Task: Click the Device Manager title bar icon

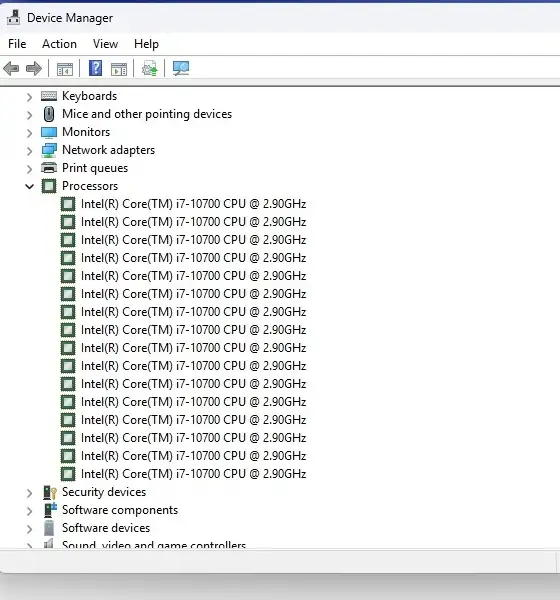Action: (x=13, y=18)
